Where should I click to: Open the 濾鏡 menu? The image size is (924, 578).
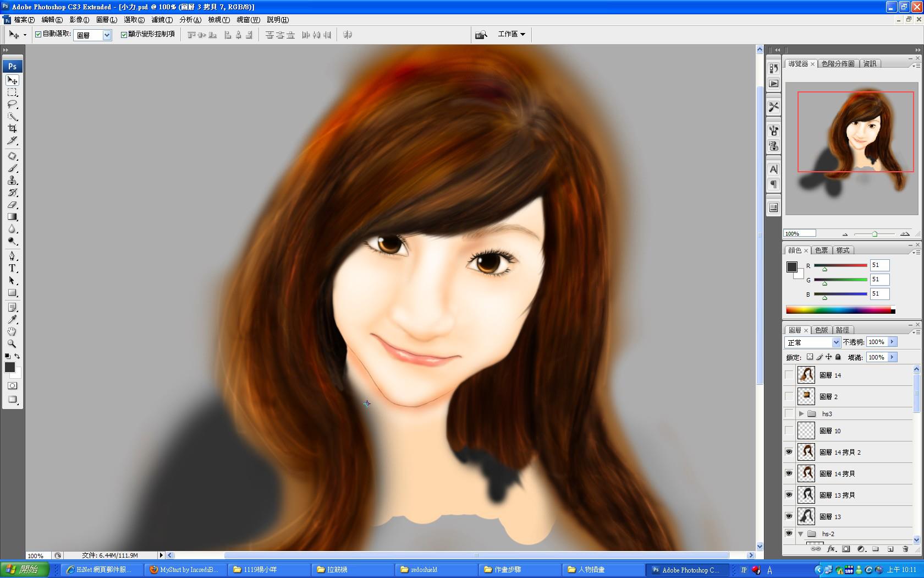162,20
